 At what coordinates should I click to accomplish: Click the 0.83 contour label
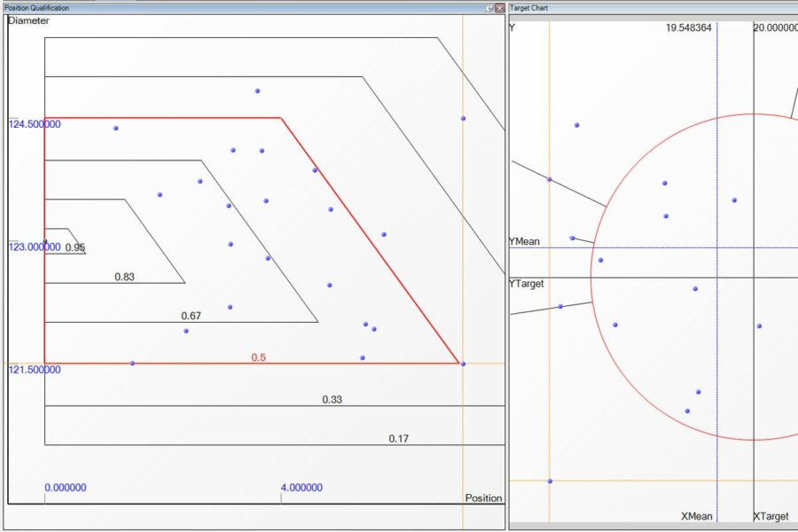click(x=124, y=278)
